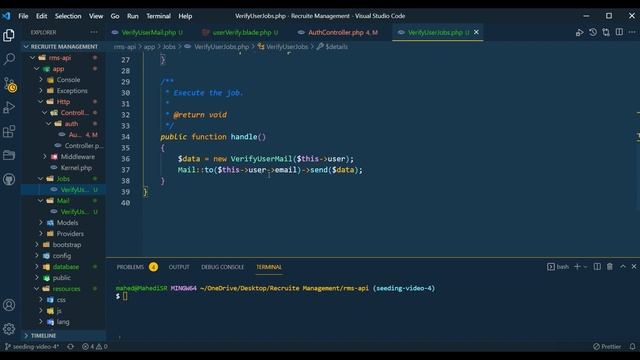
Task: Open the Terminal menu
Action: (158, 16)
